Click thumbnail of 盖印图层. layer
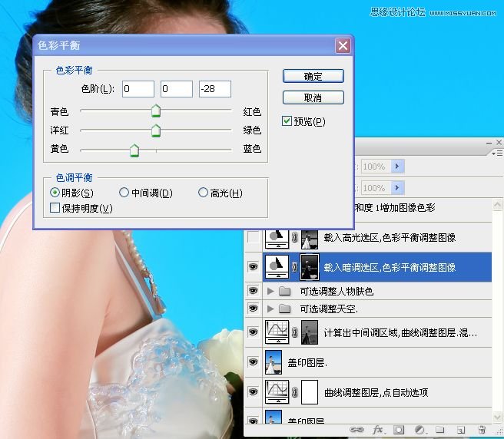 coord(274,362)
